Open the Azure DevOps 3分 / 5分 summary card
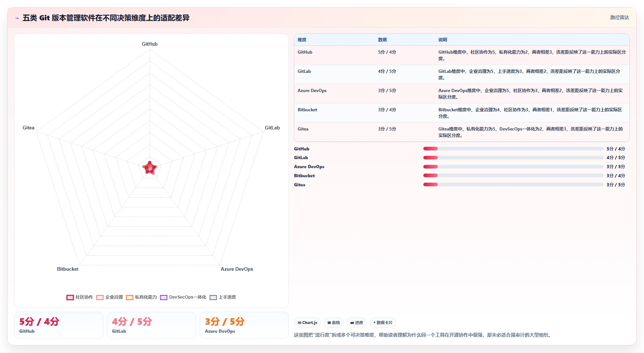644x353 pixels. [244, 325]
